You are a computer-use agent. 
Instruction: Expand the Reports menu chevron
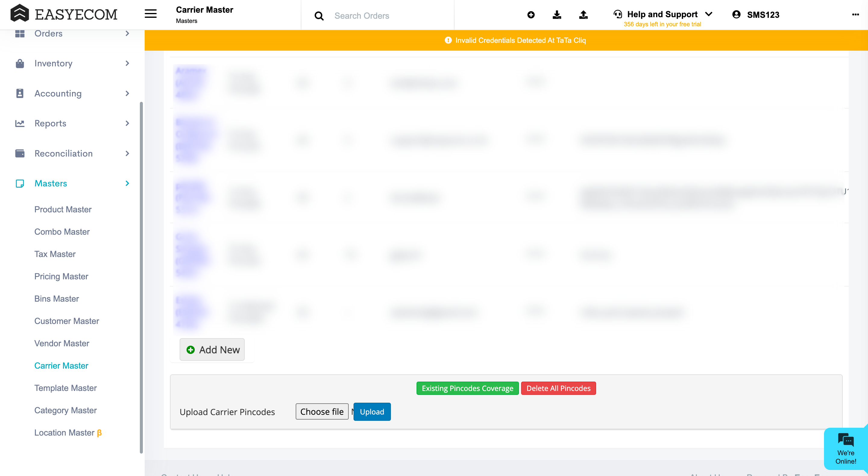(127, 123)
